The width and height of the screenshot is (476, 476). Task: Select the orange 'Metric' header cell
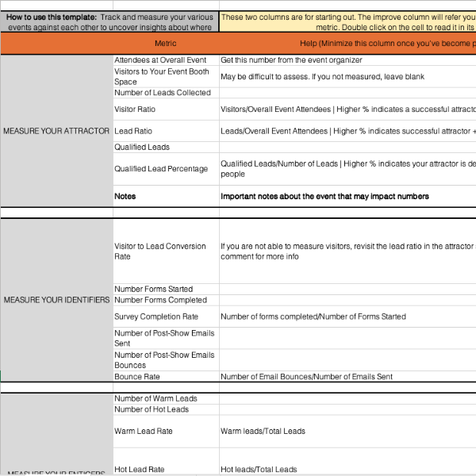(165, 44)
